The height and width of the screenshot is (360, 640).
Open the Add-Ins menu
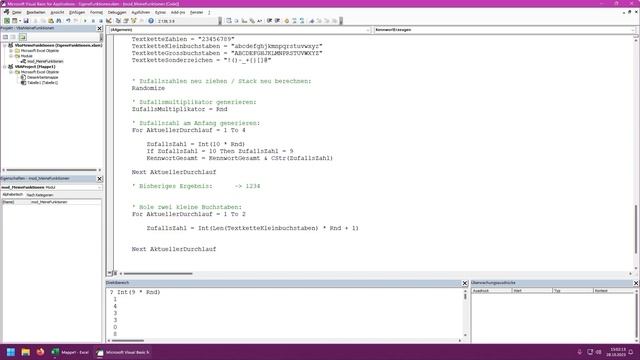click(x=178, y=13)
